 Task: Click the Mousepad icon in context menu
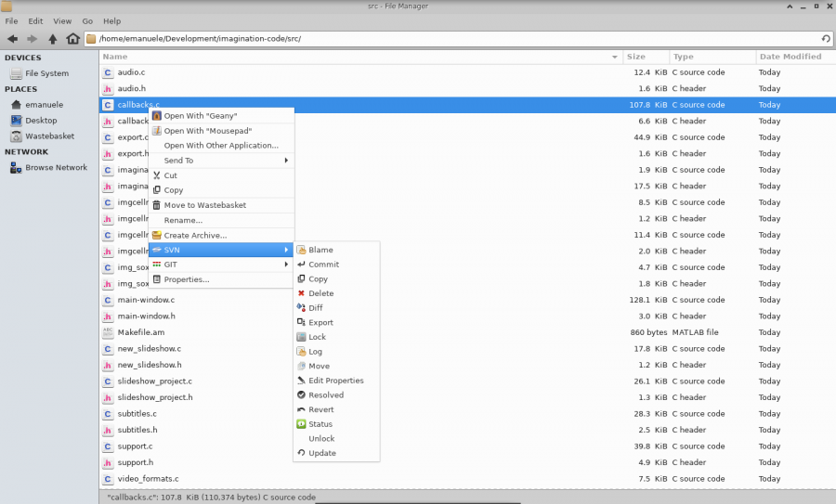click(x=157, y=131)
